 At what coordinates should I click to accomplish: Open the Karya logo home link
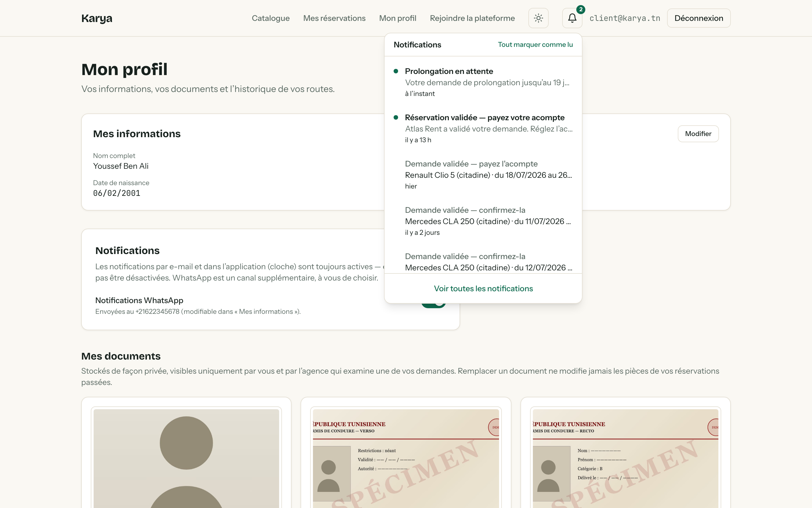tap(97, 18)
